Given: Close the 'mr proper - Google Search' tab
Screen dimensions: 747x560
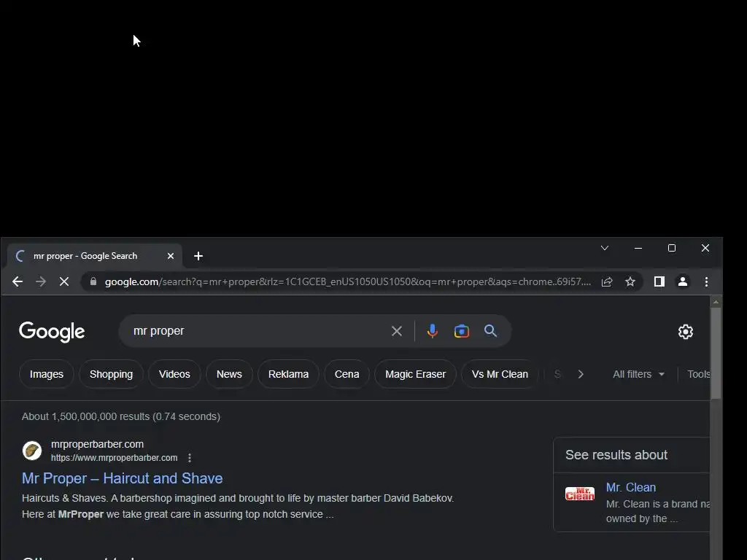Looking at the screenshot, I should click(x=171, y=256).
